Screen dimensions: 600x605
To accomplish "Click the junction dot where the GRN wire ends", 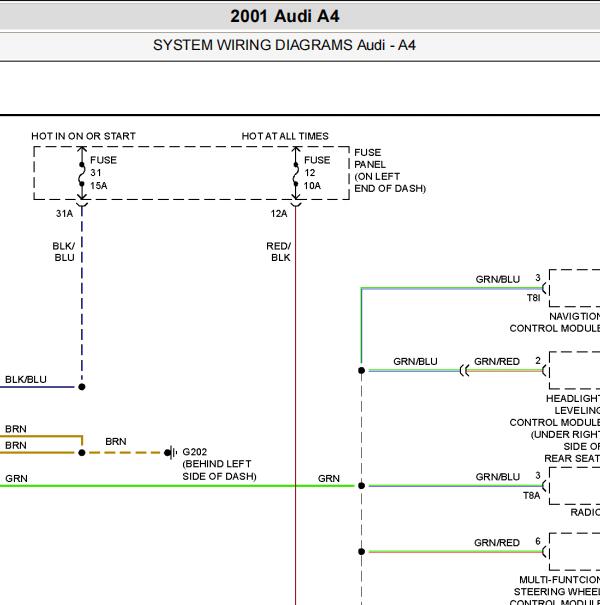I will pos(362,486).
